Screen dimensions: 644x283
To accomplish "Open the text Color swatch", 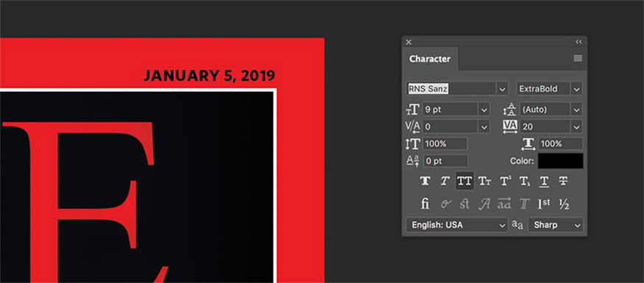I will 561,161.
